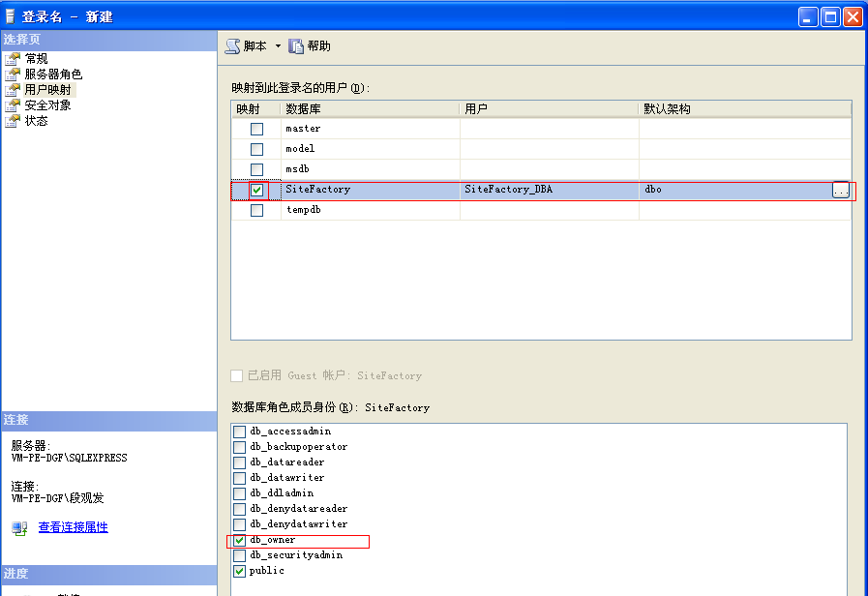Uncheck the db_owner role membership

click(239, 540)
